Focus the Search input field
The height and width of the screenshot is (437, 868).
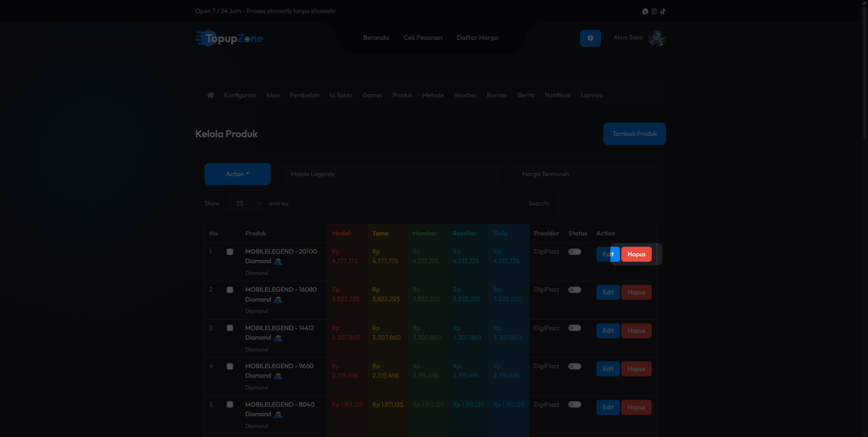coord(606,203)
